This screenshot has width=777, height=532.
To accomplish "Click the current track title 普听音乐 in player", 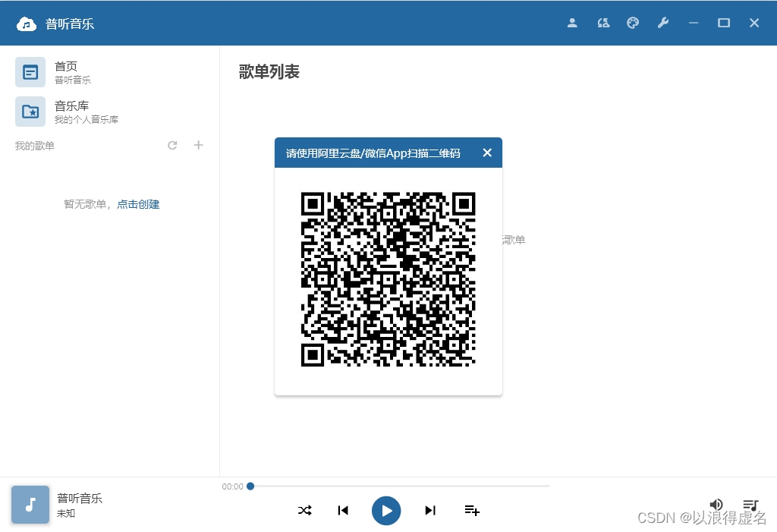I will [x=80, y=499].
